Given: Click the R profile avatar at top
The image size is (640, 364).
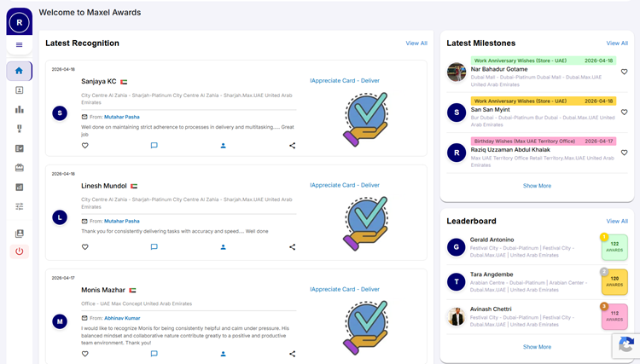Looking at the screenshot, I should point(19,22).
